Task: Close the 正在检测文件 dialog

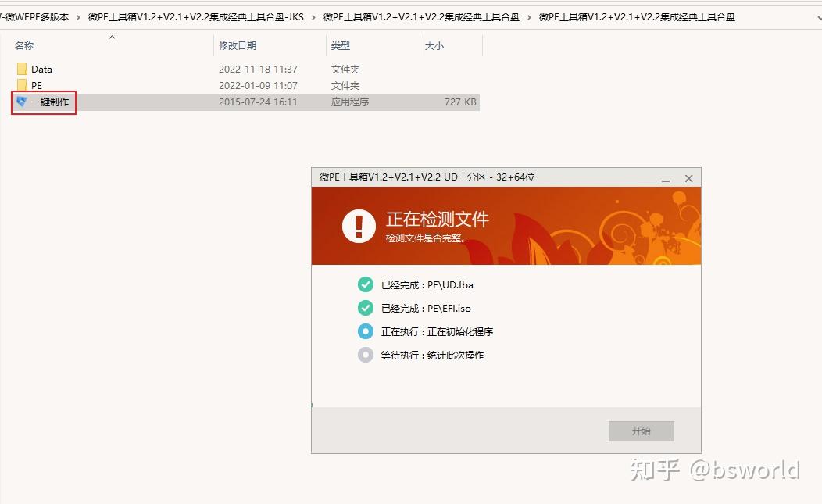Action: [688, 178]
